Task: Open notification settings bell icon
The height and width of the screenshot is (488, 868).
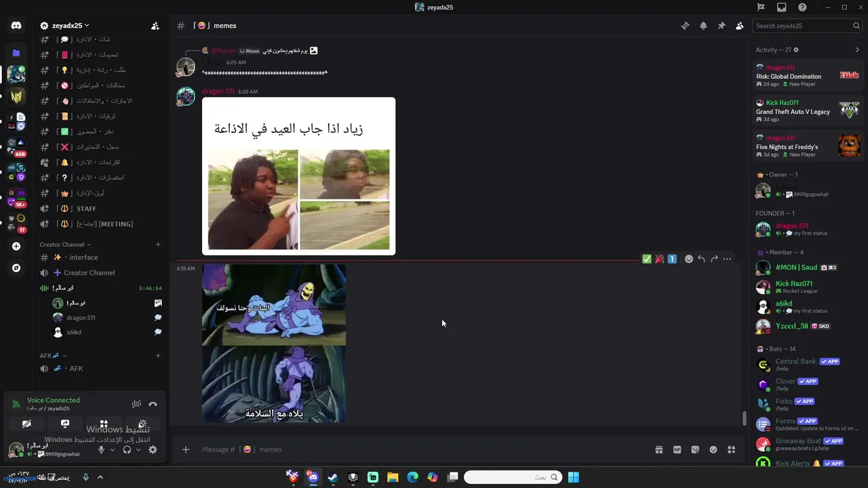Action: pos(703,26)
